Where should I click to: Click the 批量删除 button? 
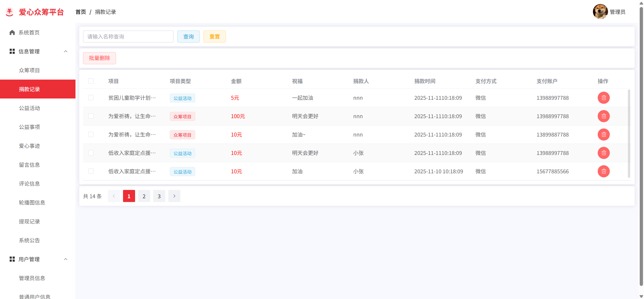99,58
